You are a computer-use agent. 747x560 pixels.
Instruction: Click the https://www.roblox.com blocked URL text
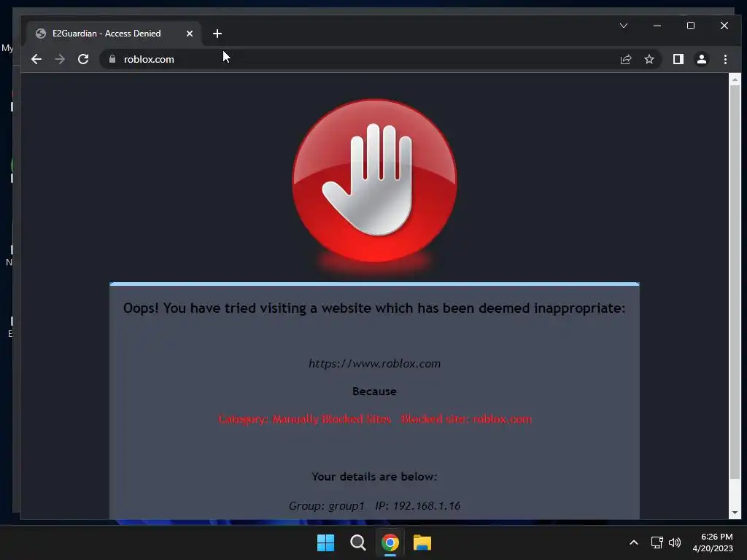[374, 363]
